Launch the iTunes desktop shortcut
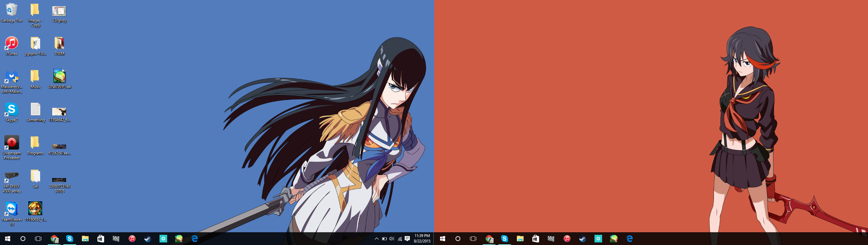Viewport: 868px width, 245px height. [x=11, y=46]
